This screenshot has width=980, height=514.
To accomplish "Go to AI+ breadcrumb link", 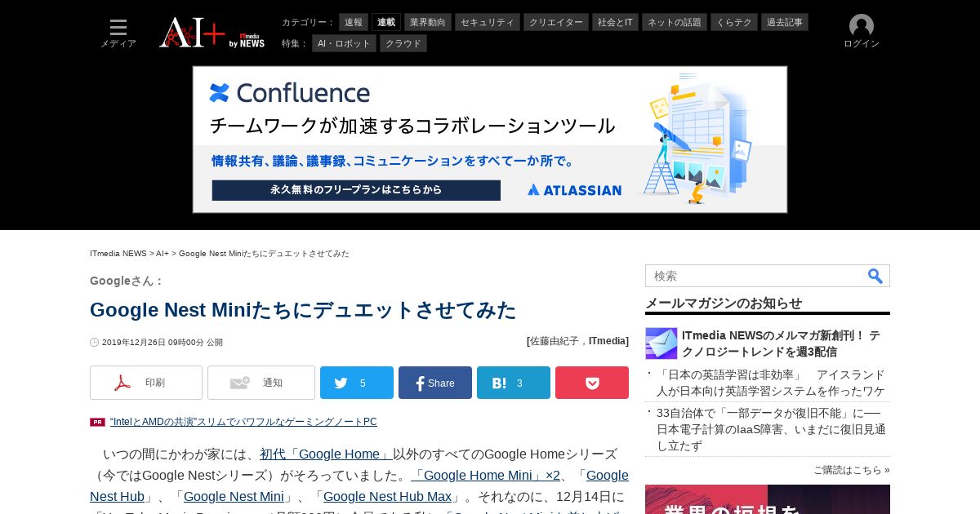I will (163, 254).
